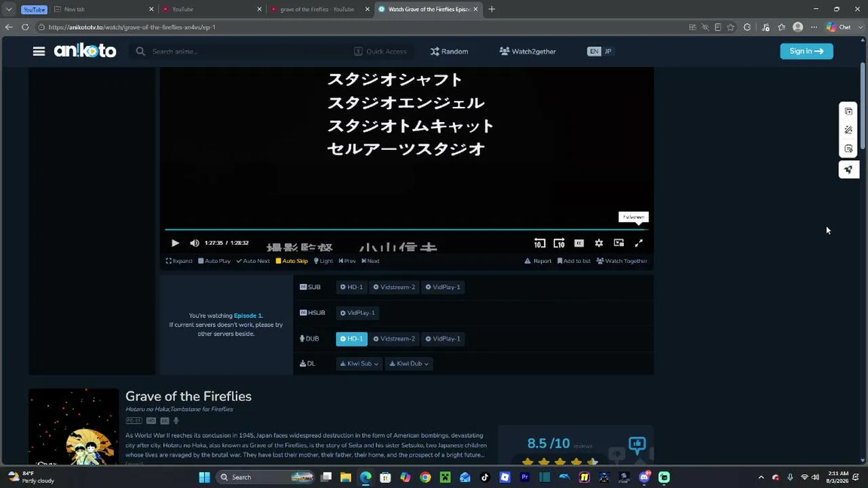Open the browser tab list dropdown

click(9, 9)
